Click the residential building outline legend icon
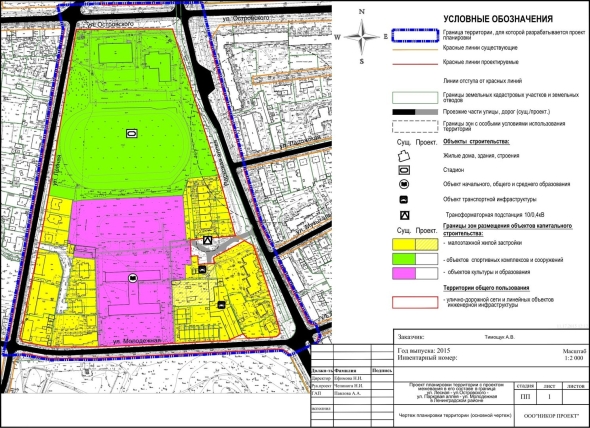The image size is (590, 428). [x=404, y=156]
